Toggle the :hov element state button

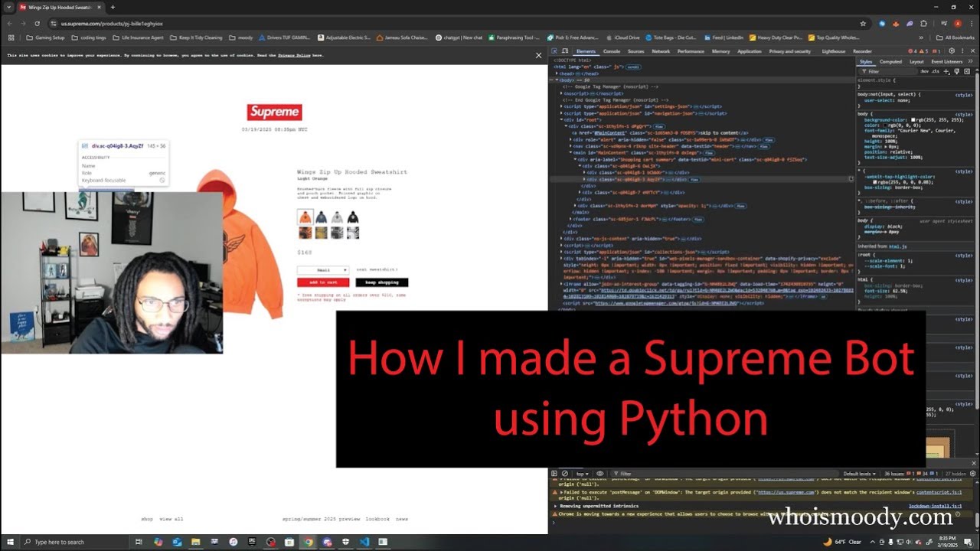coord(924,71)
